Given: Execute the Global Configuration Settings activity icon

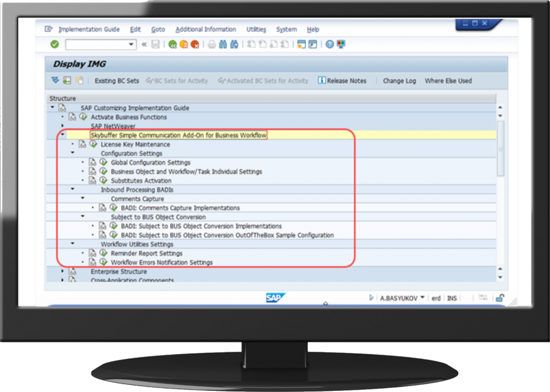Looking at the screenshot, I should point(104,162).
